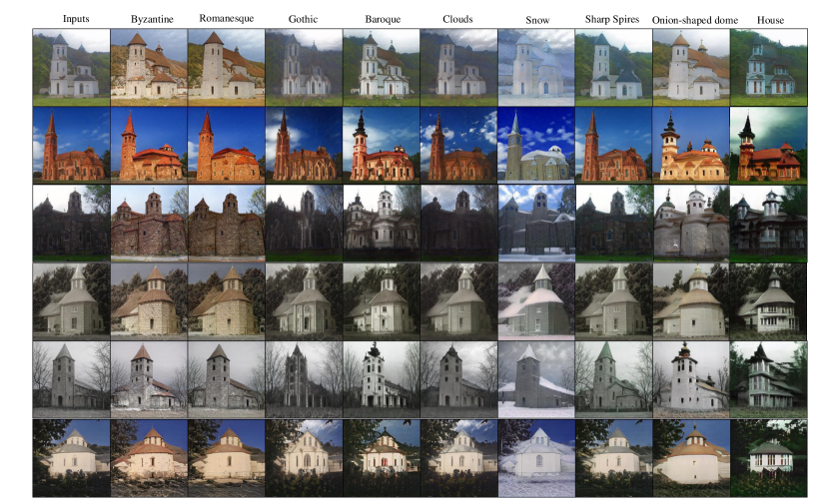The width and height of the screenshot is (829, 504).
Task: Open the top-row Snow church thumbnail
Action: click(x=535, y=68)
